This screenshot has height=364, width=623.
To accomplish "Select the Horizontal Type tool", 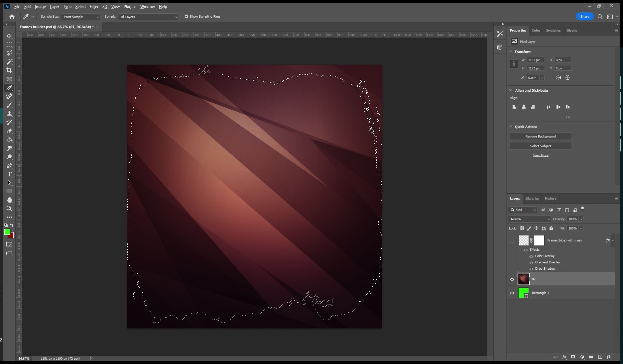I will click(9, 174).
